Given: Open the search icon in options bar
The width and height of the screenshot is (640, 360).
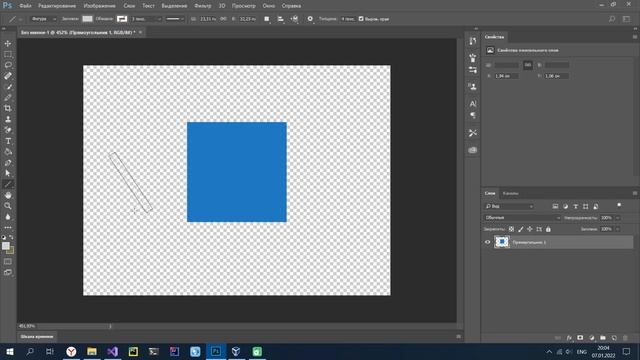Looking at the screenshot, I should [x=612, y=19].
